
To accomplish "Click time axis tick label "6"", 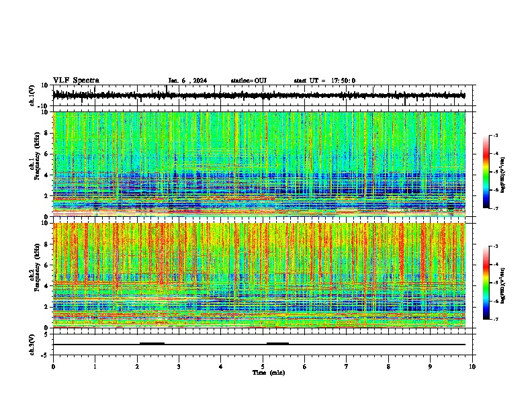I will coord(305,367).
